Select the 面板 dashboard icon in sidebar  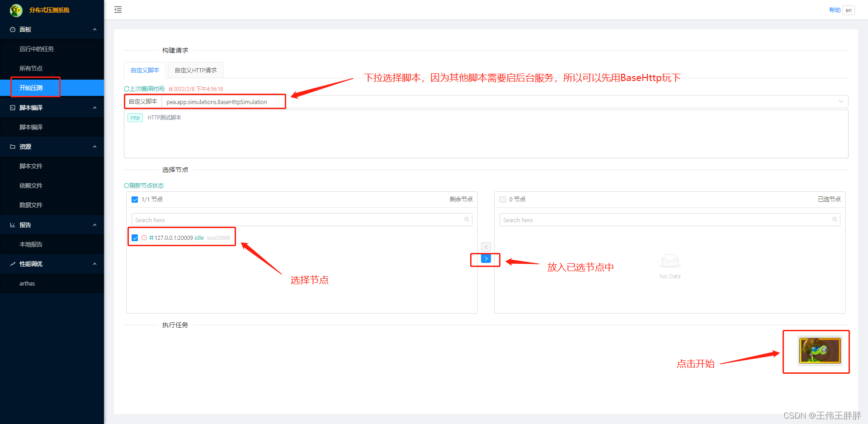click(13, 29)
